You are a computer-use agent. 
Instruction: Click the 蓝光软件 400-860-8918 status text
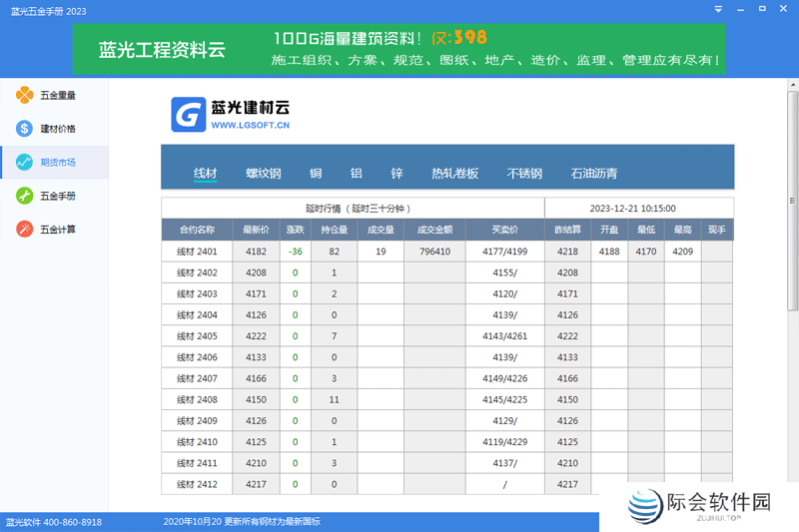54,522
